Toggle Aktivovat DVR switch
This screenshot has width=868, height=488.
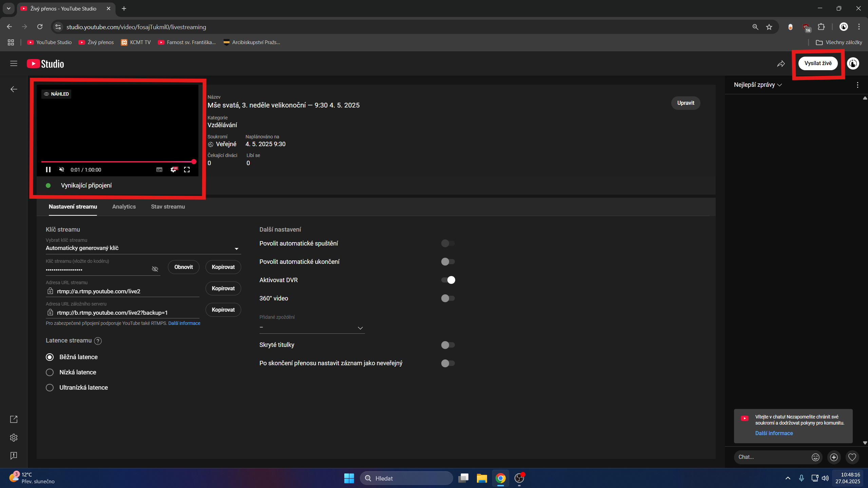(448, 280)
